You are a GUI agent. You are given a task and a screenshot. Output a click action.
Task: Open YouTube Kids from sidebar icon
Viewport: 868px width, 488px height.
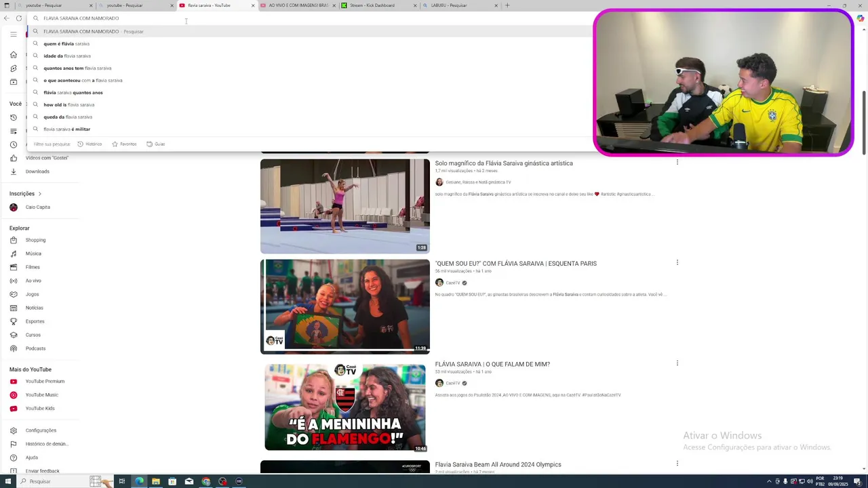pos(14,409)
